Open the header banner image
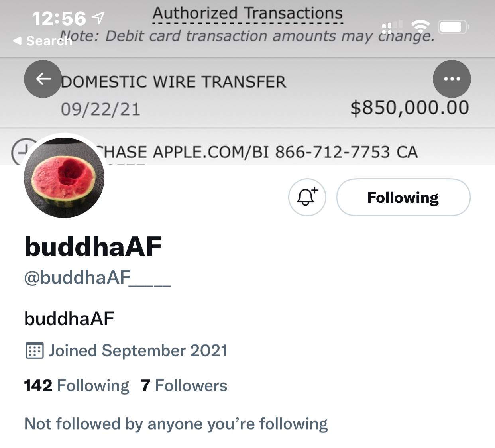The height and width of the screenshot is (448, 495). coord(247,83)
